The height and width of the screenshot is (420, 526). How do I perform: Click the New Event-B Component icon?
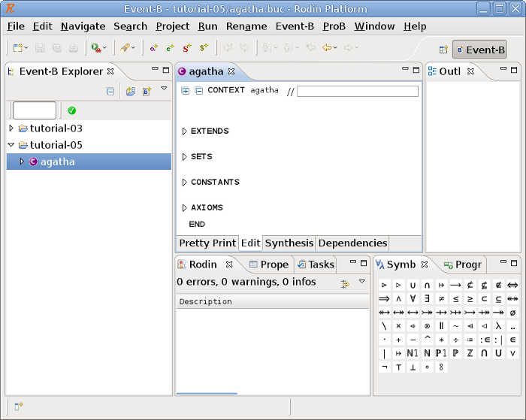tap(147, 91)
